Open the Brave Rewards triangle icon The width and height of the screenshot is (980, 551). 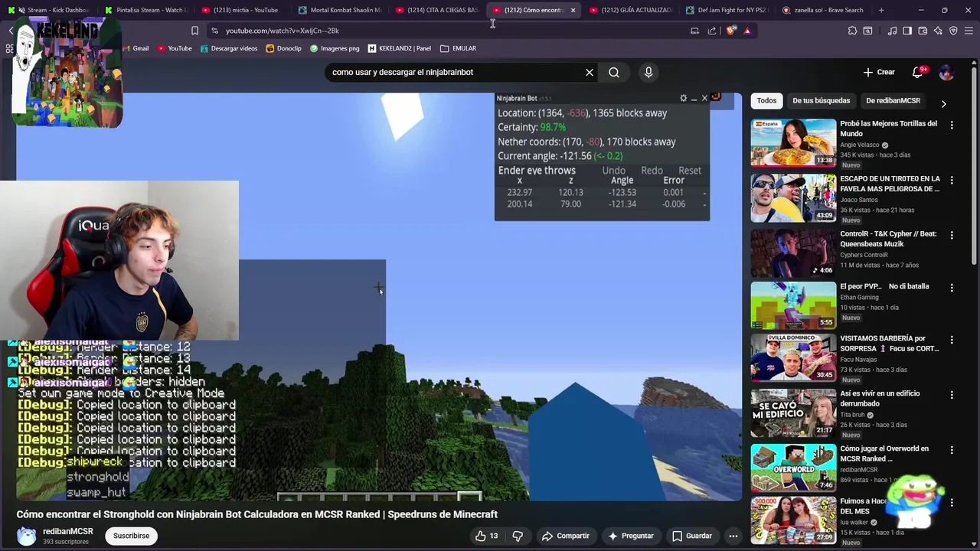click(x=747, y=31)
